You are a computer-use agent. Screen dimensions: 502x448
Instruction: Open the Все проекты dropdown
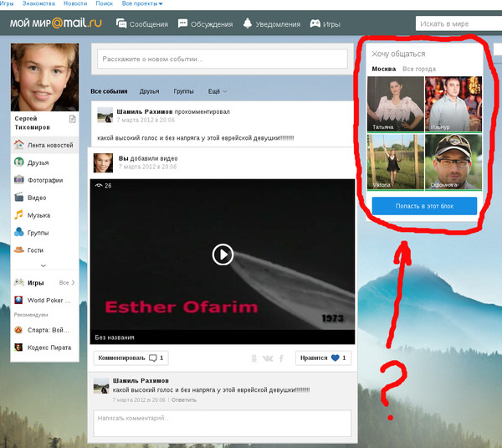click(142, 3)
